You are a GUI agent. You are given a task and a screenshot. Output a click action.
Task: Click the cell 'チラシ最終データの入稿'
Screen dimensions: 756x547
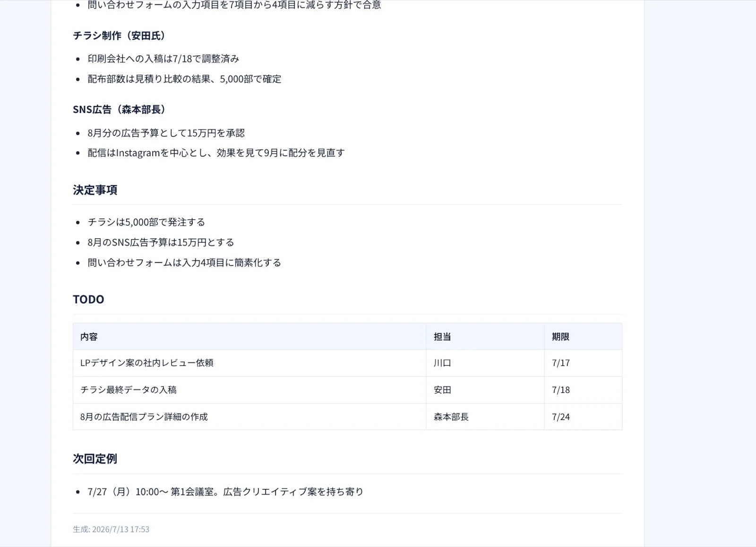tap(249, 390)
